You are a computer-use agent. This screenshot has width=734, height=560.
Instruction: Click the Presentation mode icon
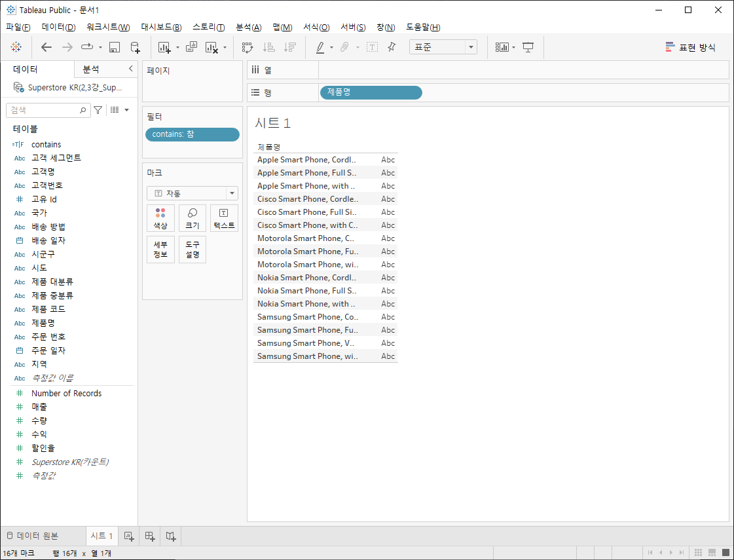tap(528, 47)
